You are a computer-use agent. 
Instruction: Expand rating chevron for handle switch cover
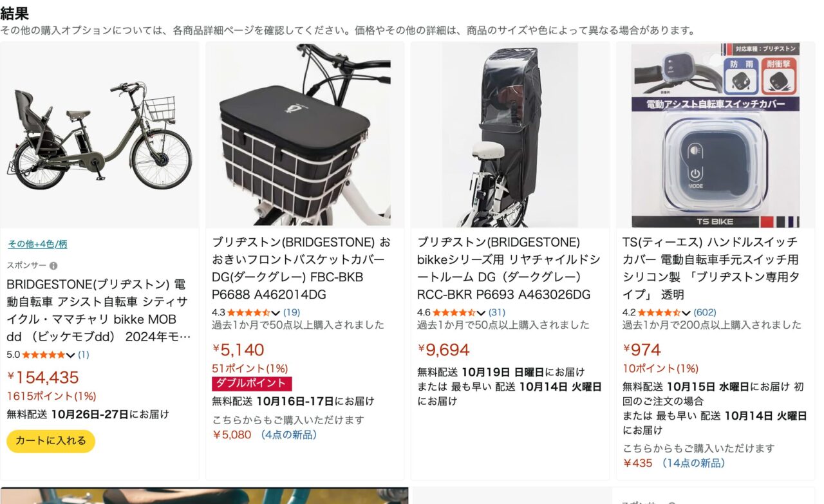(686, 313)
